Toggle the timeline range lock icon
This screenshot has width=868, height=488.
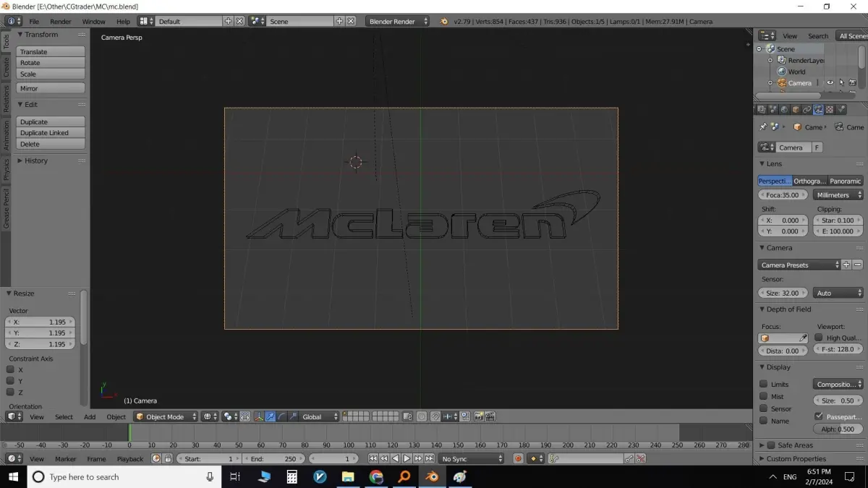(168, 458)
